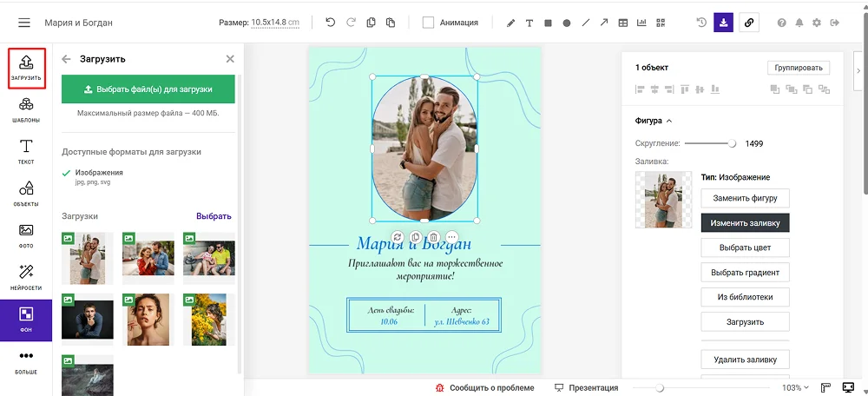The image size is (868, 396).
Task: Open the Нейросети sidebar panel
Action: (26, 277)
